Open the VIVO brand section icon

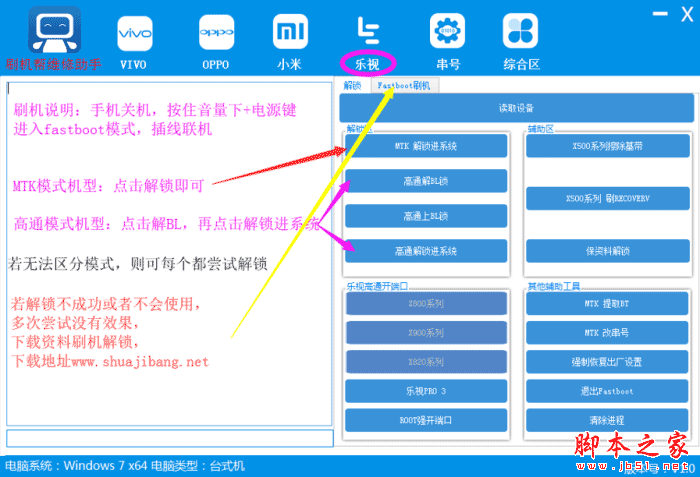point(134,33)
